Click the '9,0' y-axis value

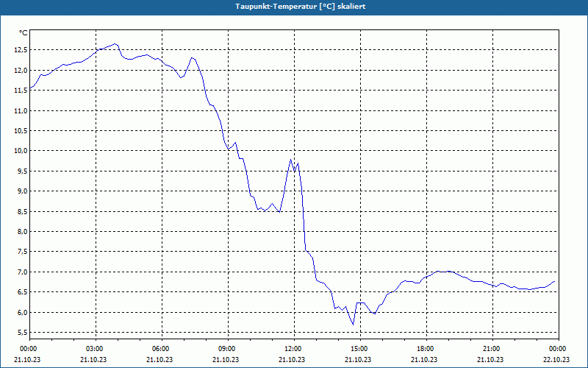[23, 191]
